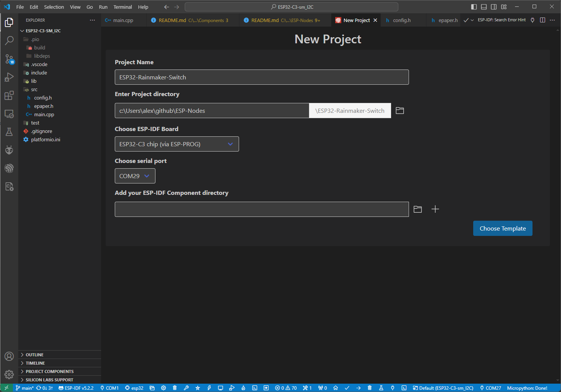Image resolution: width=561 pixels, height=392 pixels.
Task: Open the Manage gear in activity bar
Action: coord(9,375)
